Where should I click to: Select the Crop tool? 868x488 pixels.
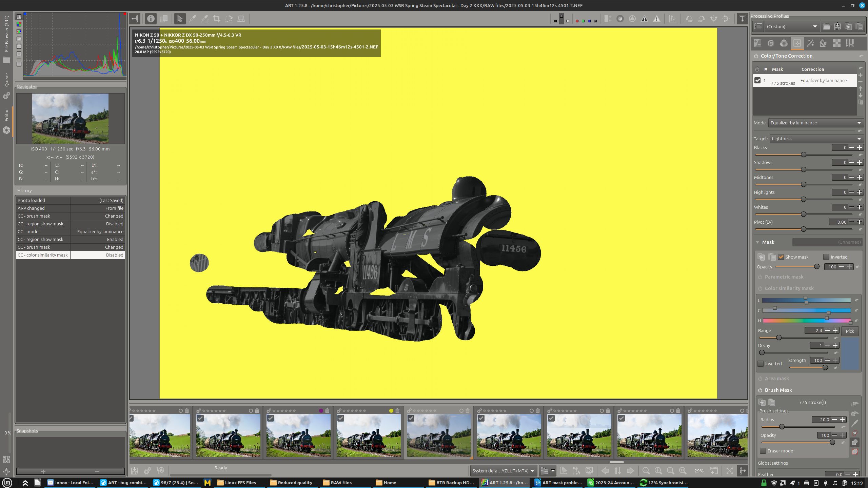[217, 19]
